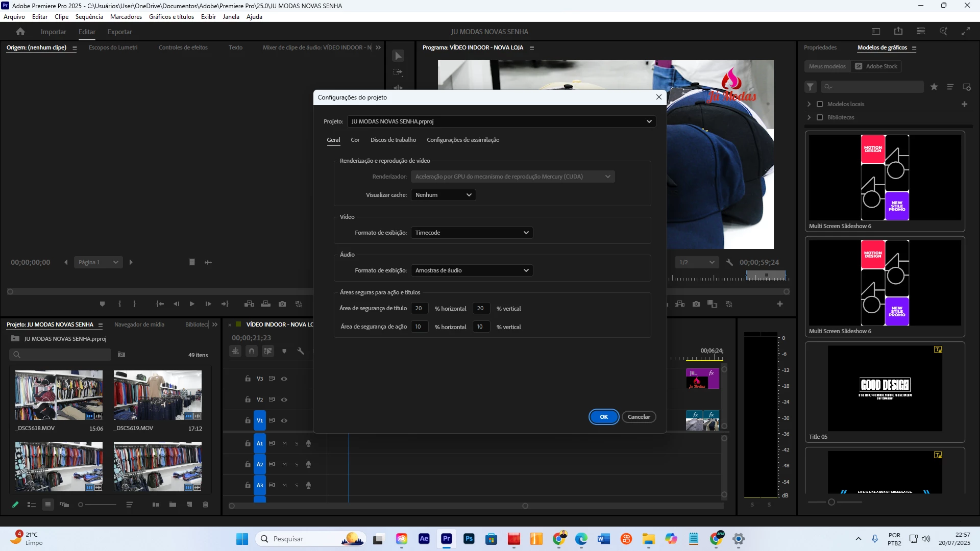Check the Modelos locais checkbox
Viewport: 980px width, 551px height.
tap(820, 104)
